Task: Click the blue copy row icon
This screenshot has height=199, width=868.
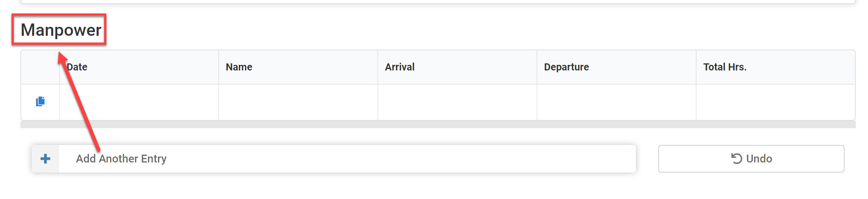Action: [40, 101]
